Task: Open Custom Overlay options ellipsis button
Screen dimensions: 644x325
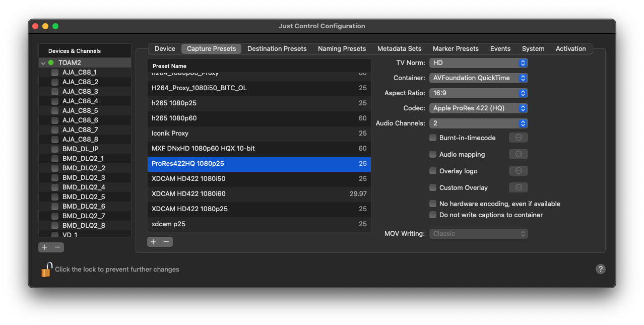Action: point(519,187)
